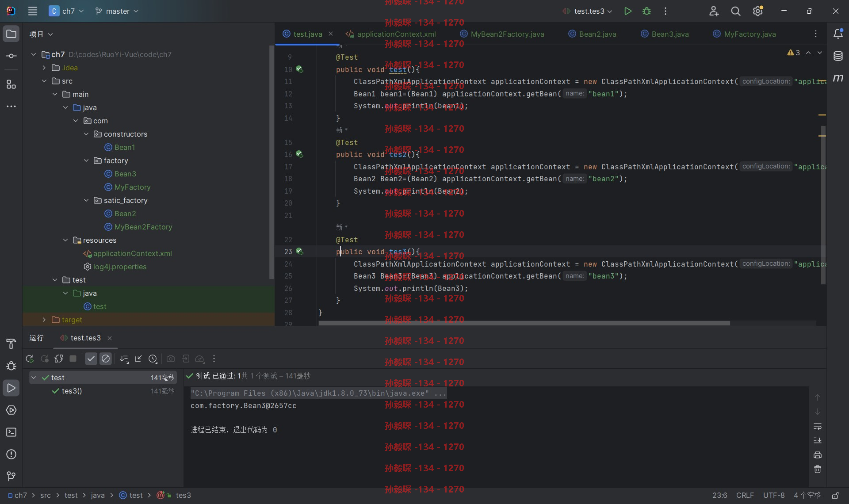Run the test.tes3 configuration

pos(627,11)
